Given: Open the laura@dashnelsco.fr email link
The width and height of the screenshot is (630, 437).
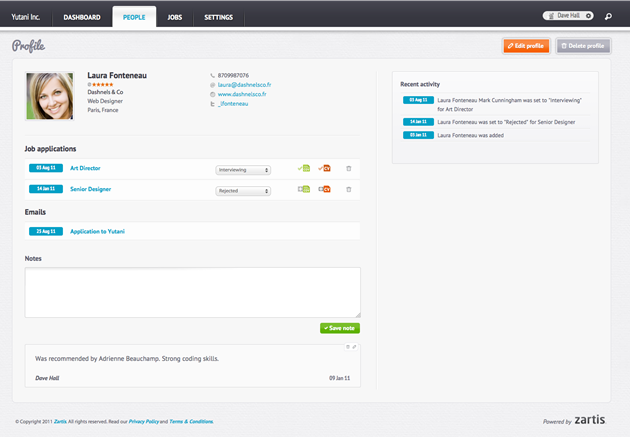Looking at the screenshot, I should [244, 85].
